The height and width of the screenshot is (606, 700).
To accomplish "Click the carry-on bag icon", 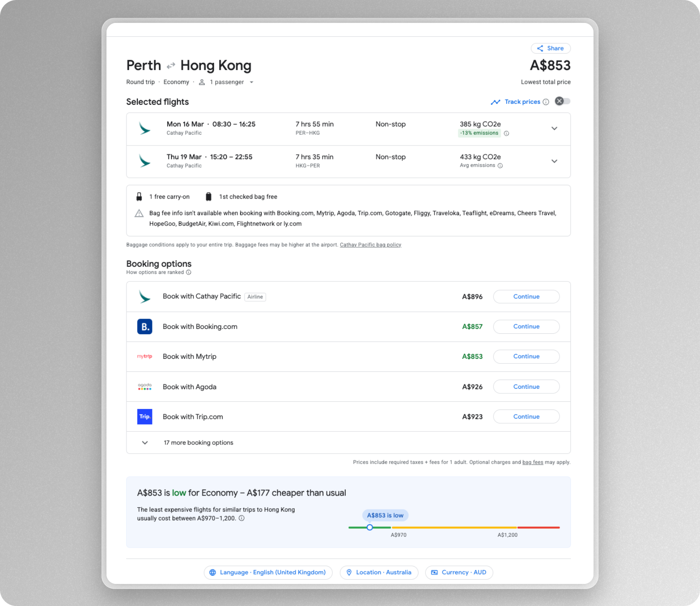I will [x=139, y=197].
